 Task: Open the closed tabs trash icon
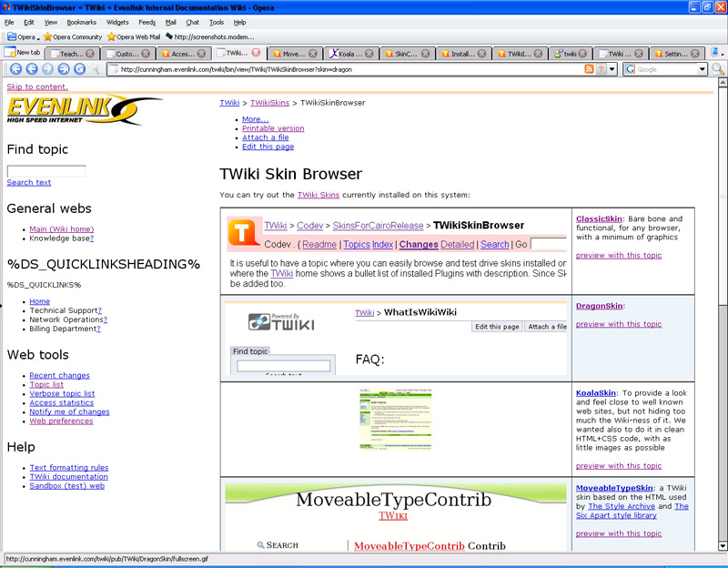click(715, 53)
